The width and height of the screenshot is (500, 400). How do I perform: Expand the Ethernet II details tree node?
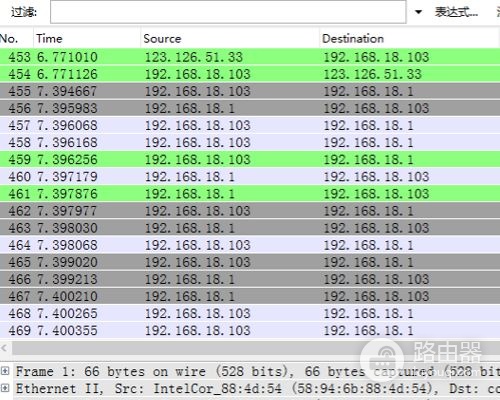(5, 388)
